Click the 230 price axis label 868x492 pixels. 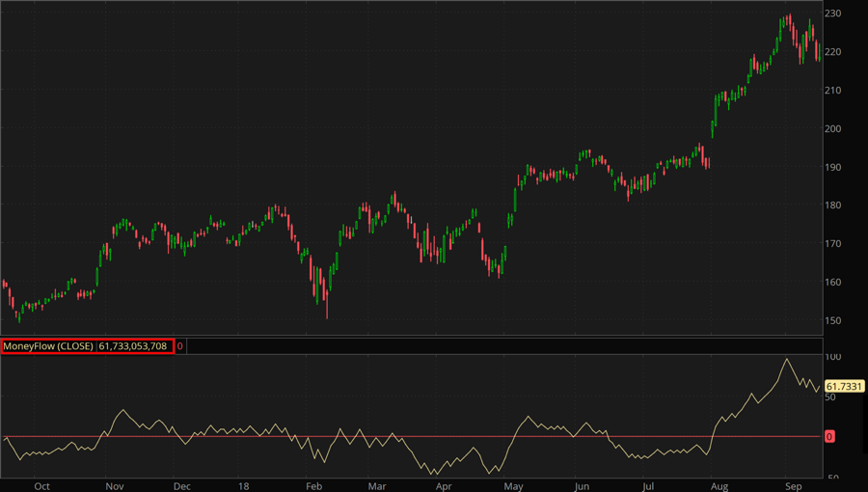click(x=833, y=14)
